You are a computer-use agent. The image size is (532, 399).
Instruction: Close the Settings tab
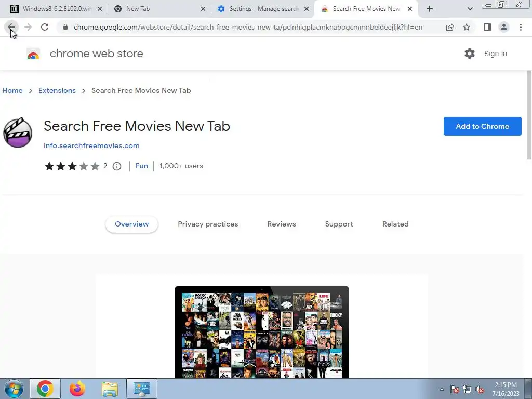(x=307, y=9)
